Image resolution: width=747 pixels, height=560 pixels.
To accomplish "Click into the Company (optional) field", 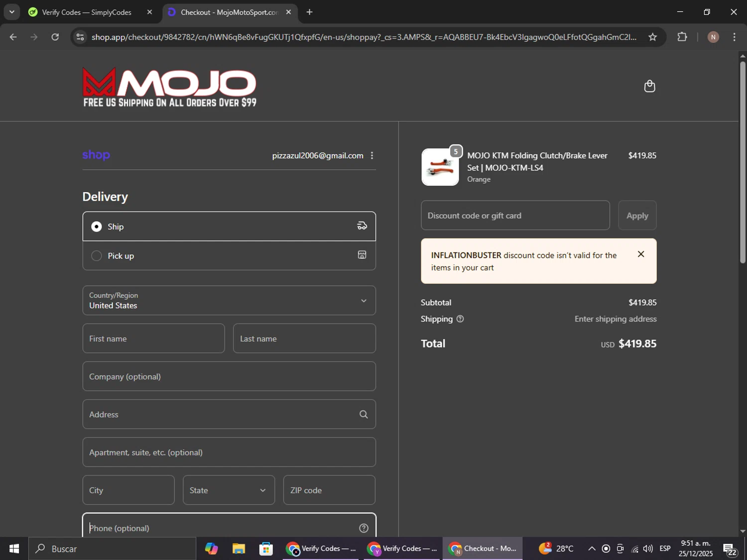I will 229,376.
